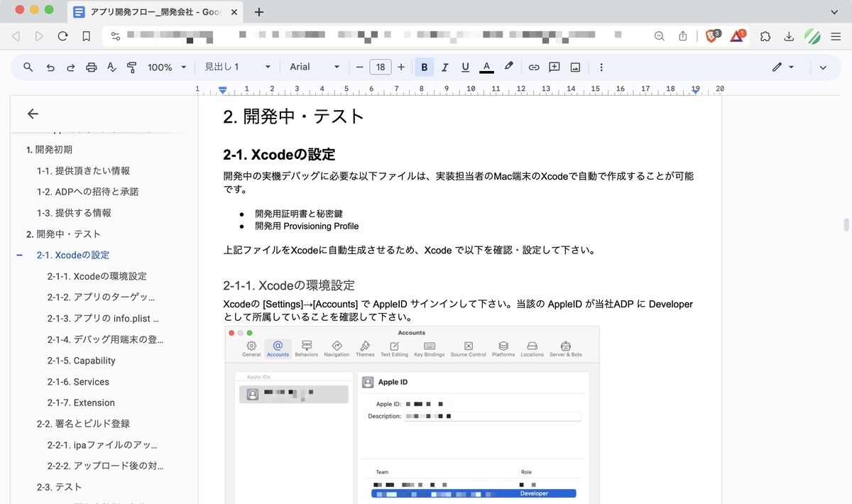852x504 pixels.
Task: Open the Brave Rewards icon
Action: pyautogui.click(x=737, y=35)
